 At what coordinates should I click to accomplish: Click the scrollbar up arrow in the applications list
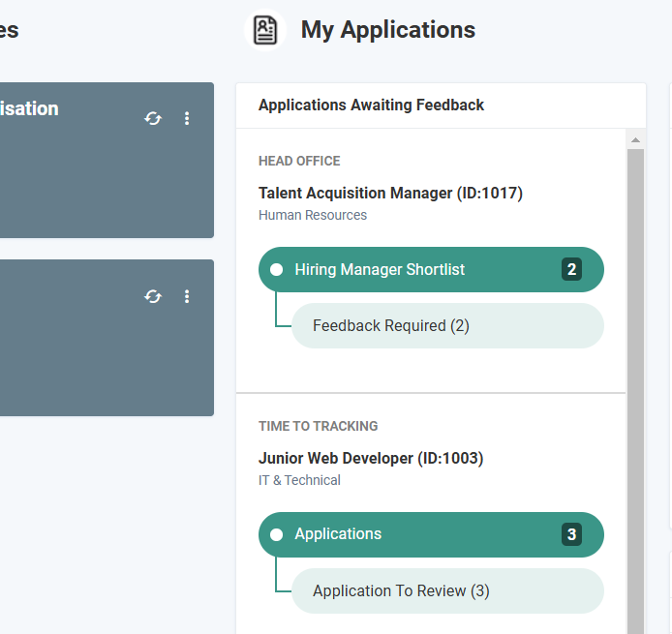click(x=635, y=140)
